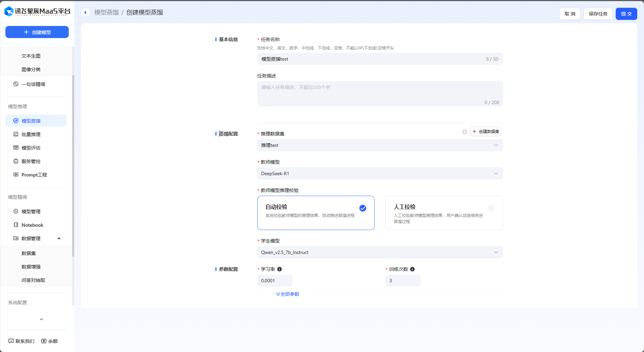
Task: Click the 模型蒸馏 sidebar icon
Action: pos(16,121)
